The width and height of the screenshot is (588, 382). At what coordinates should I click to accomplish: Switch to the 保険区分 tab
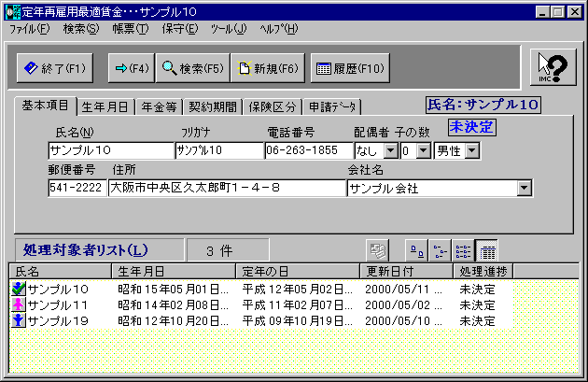tap(273, 107)
